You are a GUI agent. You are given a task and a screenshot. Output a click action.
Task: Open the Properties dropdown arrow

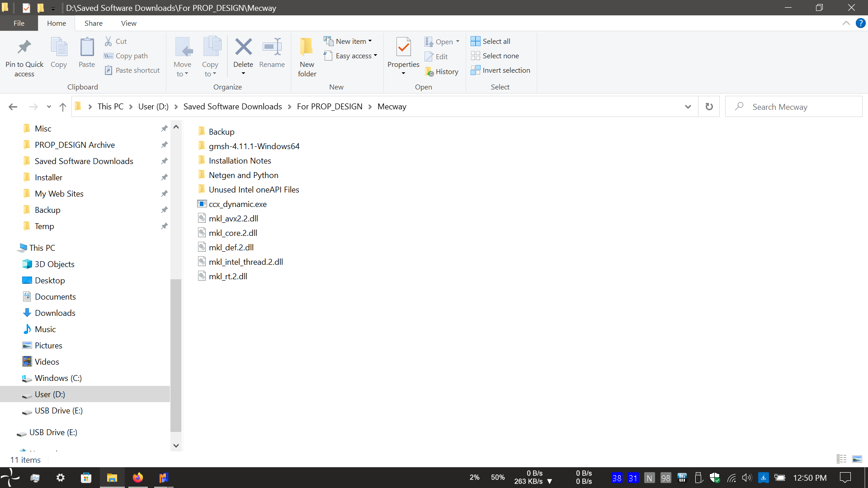(x=403, y=73)
